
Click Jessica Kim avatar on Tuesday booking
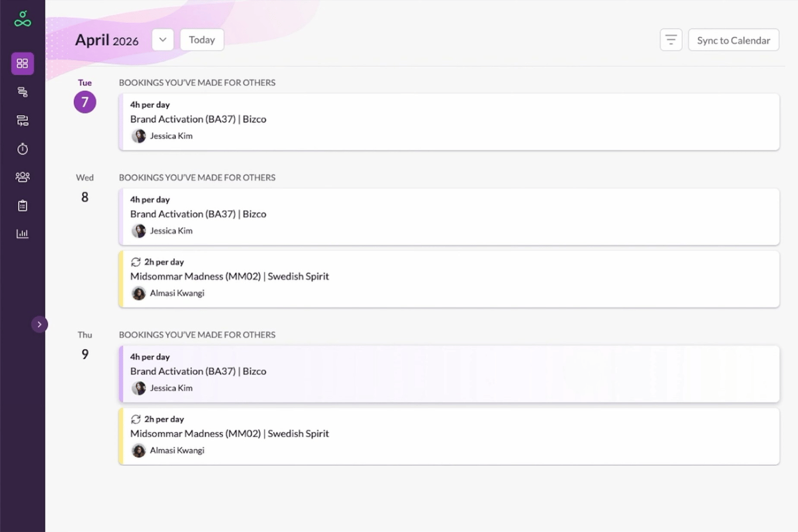click(139, 136)
